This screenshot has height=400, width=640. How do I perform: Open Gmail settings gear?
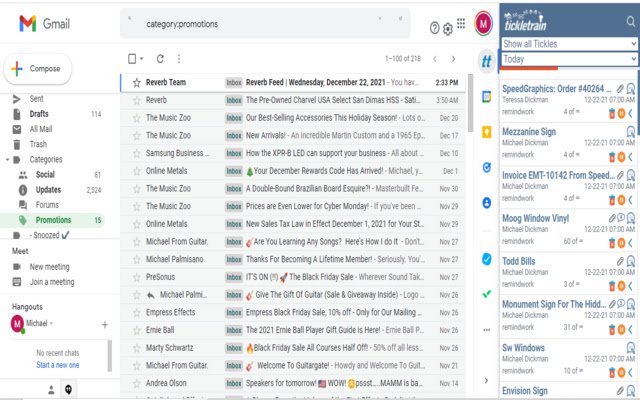448,28
